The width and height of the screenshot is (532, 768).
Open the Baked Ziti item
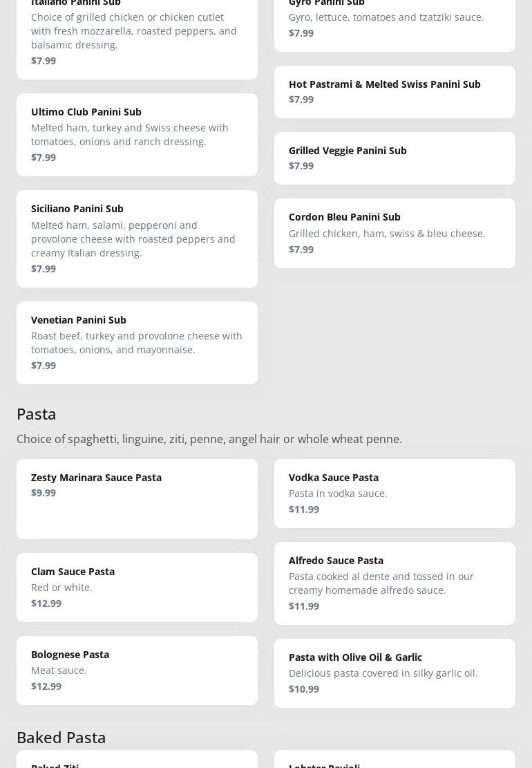[137, 760]
